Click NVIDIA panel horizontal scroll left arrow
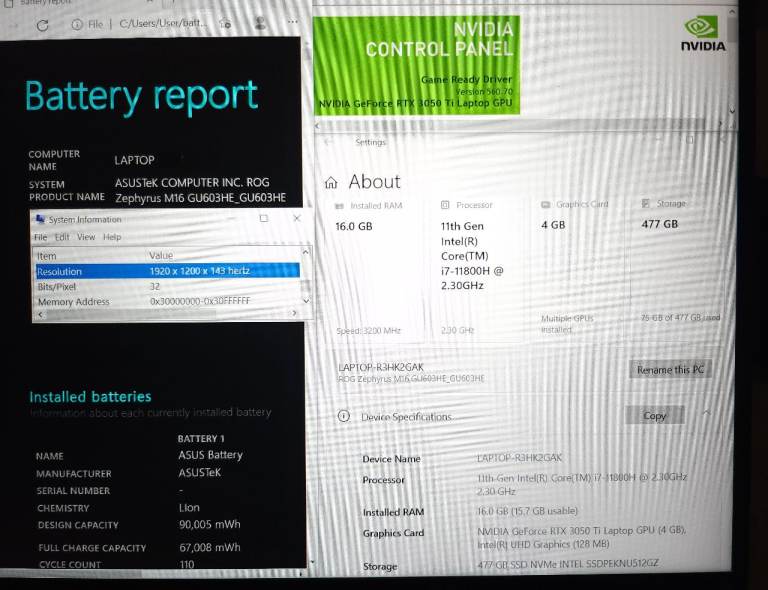The width and height of the screenshot is (768, 590). pyautogui.click(x=317, y=126)
